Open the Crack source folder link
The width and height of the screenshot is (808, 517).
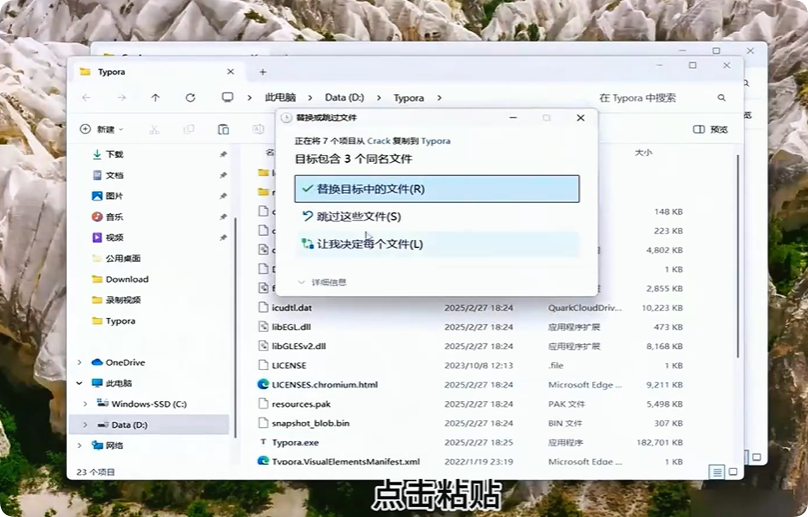tap(379, 141)
